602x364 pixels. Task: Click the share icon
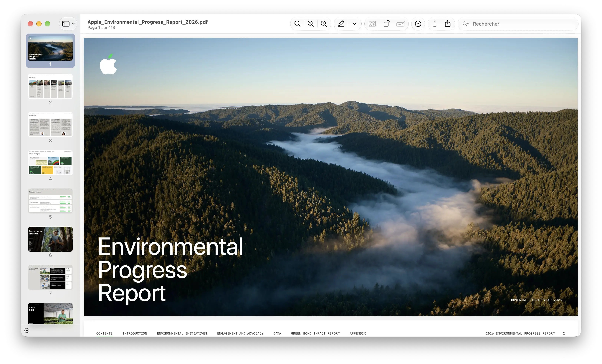tap(448, 24)
